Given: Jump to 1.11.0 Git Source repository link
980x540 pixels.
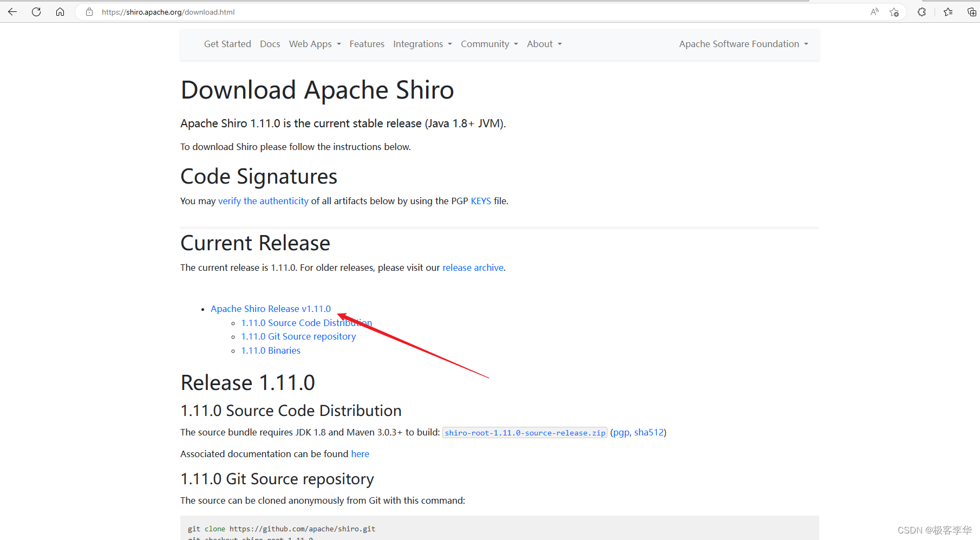Looking at the screenshot, I should [x=298, y=336].
